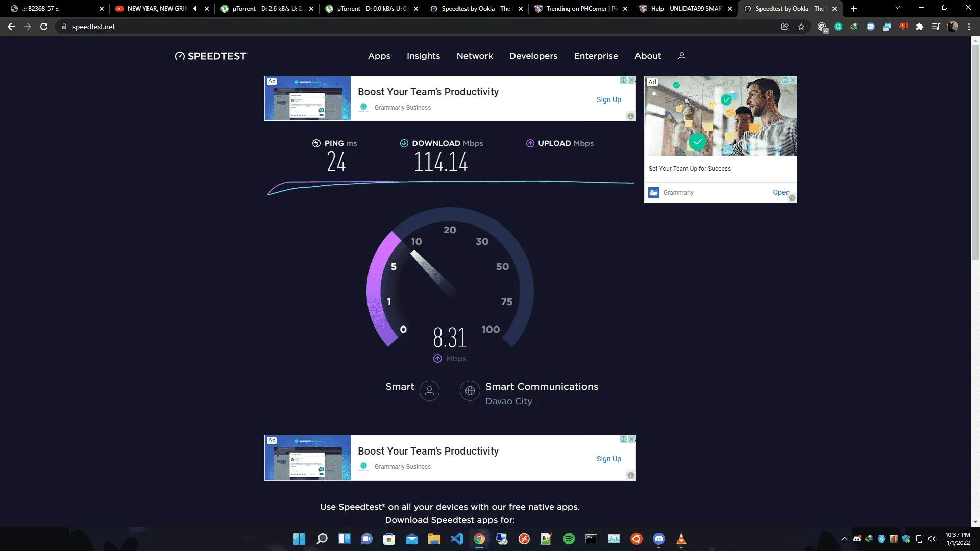The height and width of the screenshot is (551, 980).
Task: Close the top banner ad
Action: (x=632, y=80)
